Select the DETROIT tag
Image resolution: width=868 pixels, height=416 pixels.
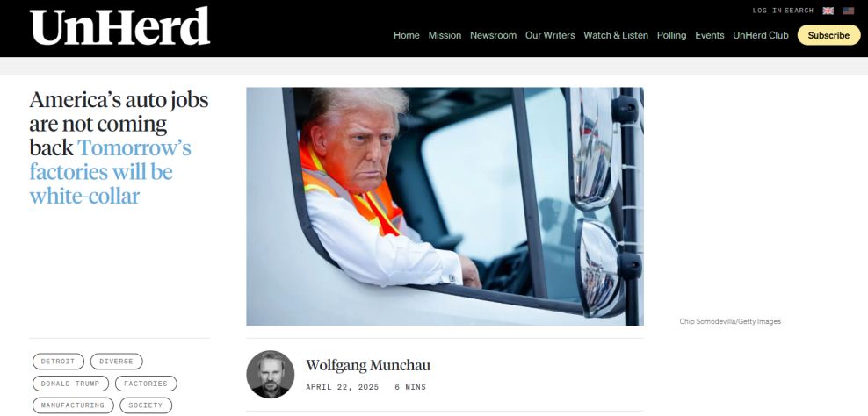tap(58, 362)
